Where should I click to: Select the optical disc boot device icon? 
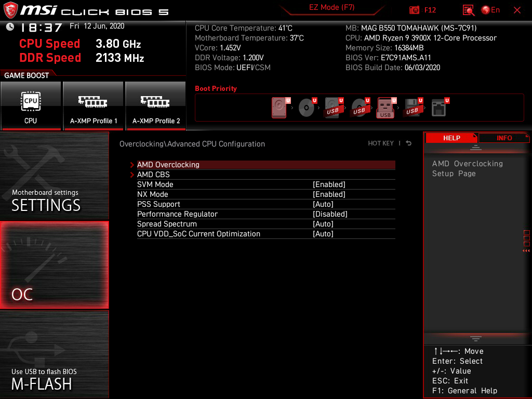point(307,108)
